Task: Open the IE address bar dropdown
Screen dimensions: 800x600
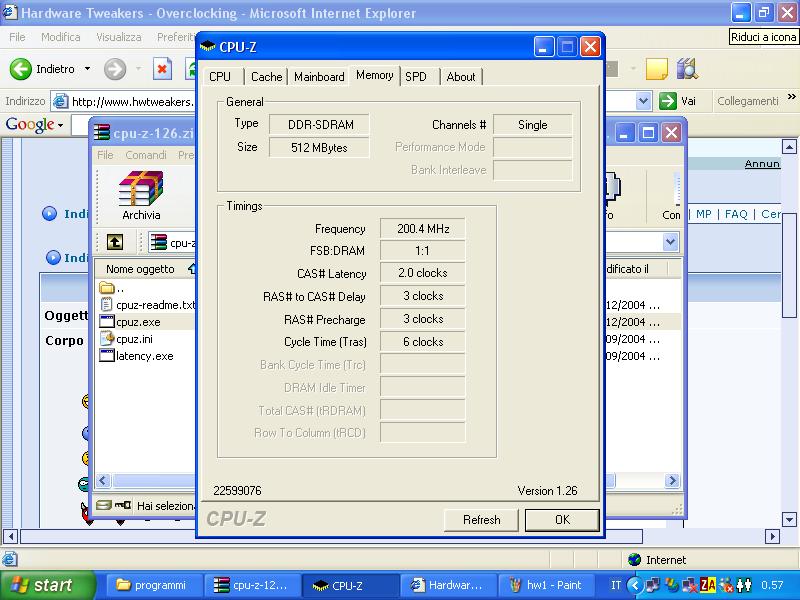Action: point(643,101)
